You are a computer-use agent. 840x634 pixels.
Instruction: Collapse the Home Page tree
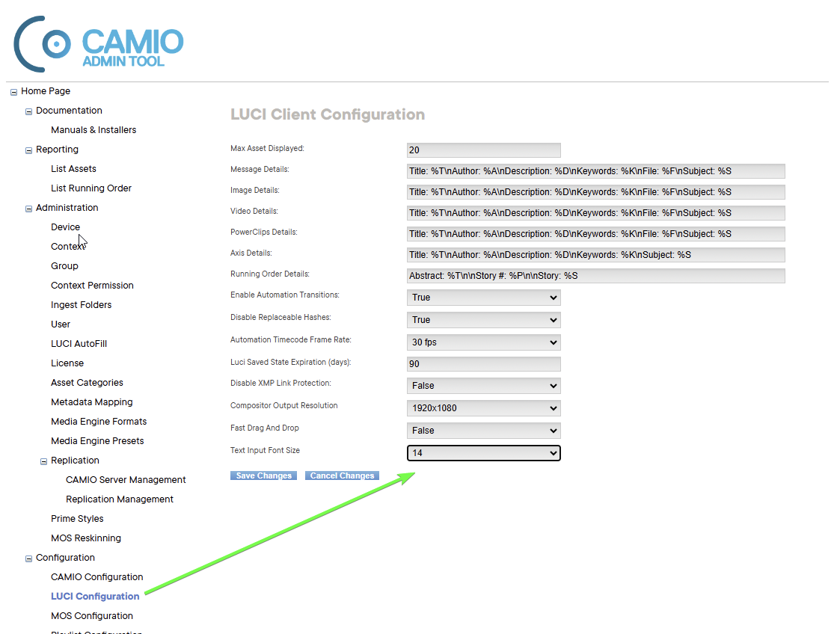(13, 90)
